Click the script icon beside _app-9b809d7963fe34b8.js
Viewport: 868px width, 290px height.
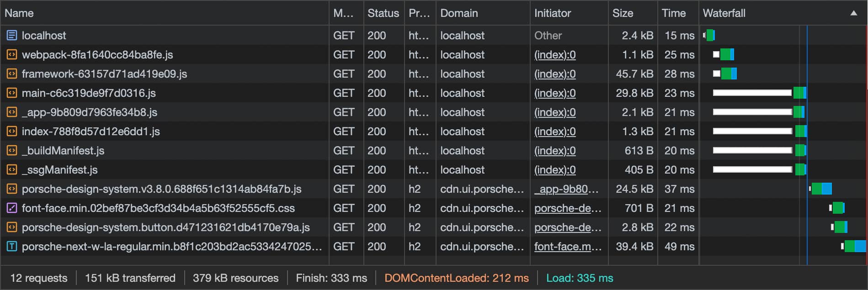point(11,112)
